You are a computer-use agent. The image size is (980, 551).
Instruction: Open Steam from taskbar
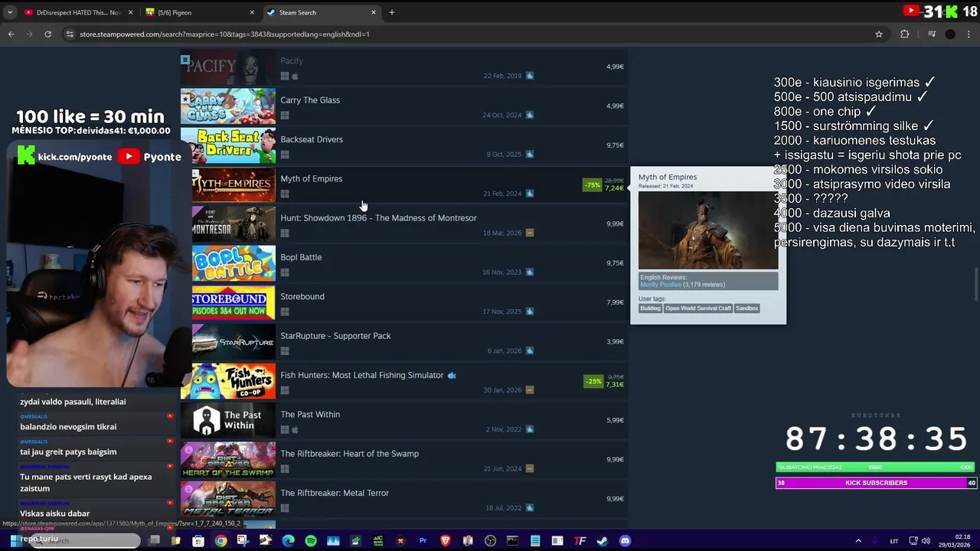(603, 541)
